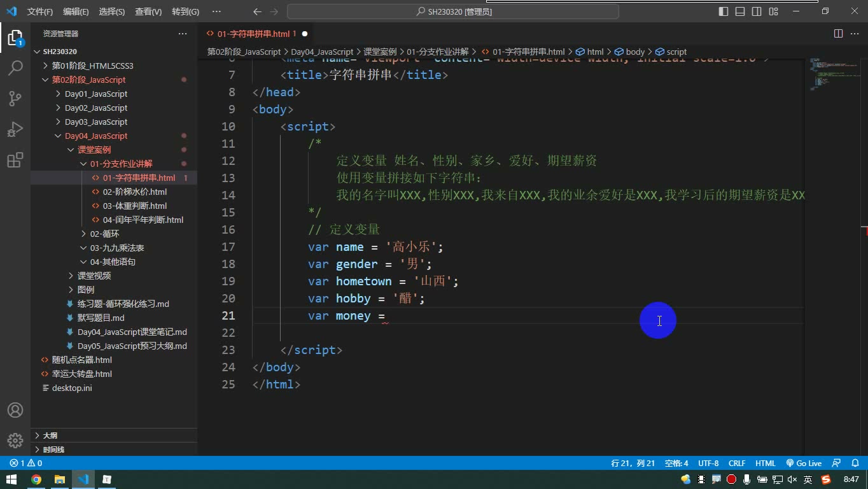
Task: Go back with the navigation arrow
Action: click(x=257, y=11)
